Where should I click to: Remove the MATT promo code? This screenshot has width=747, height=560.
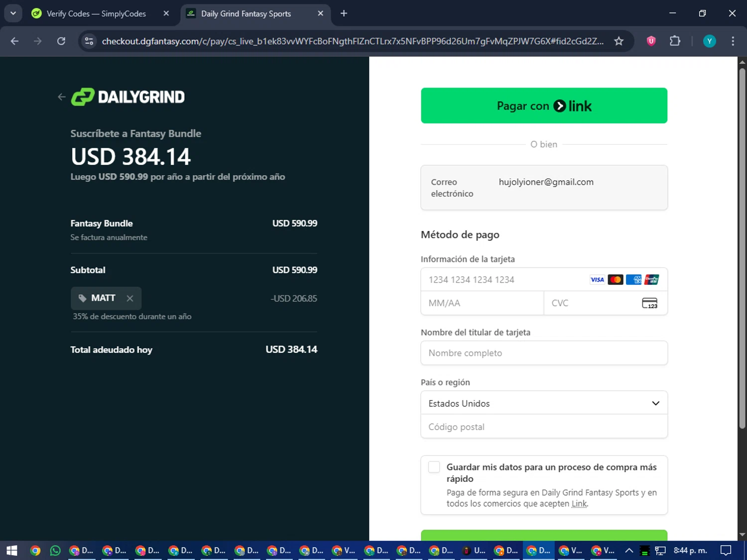tap(130, 298)
